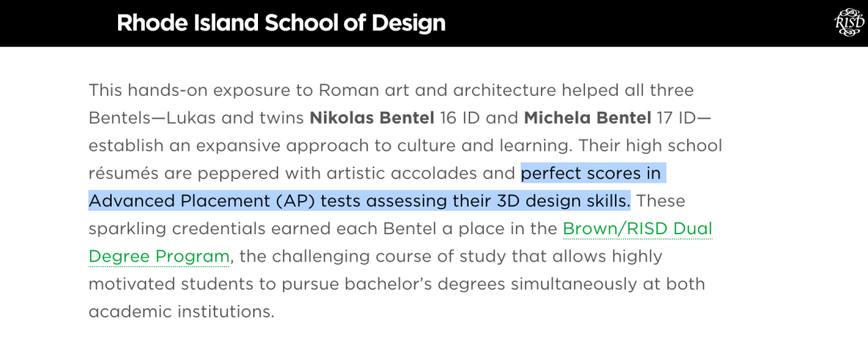Click the RISD seal logo icon
This screenshot has height=346, width=868.
pos(849,23)
